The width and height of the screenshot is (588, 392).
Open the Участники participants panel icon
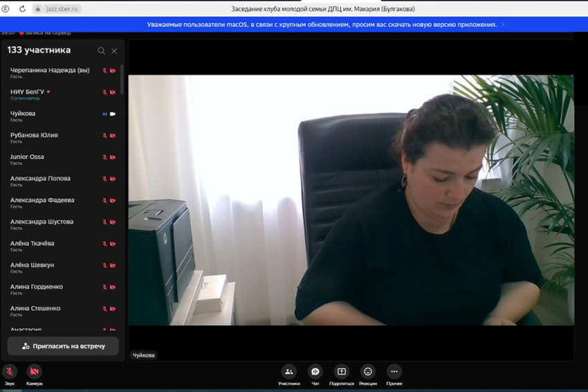tap(288, 372)
